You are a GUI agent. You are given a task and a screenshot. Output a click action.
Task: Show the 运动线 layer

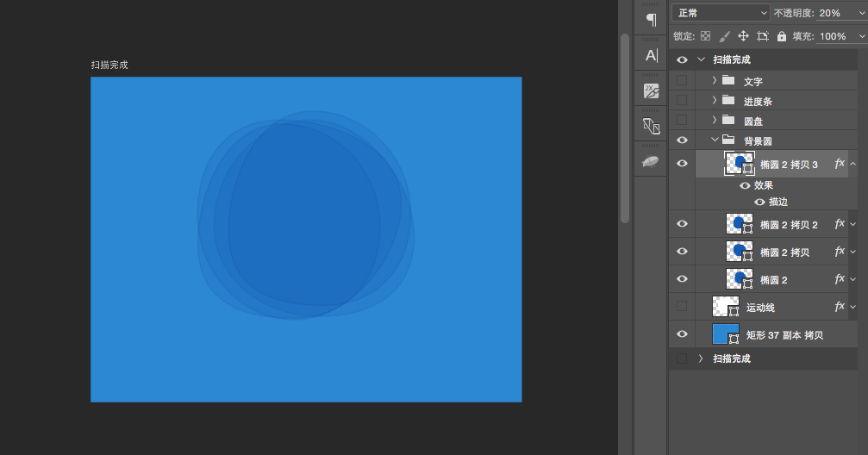(x=682, y=306)
